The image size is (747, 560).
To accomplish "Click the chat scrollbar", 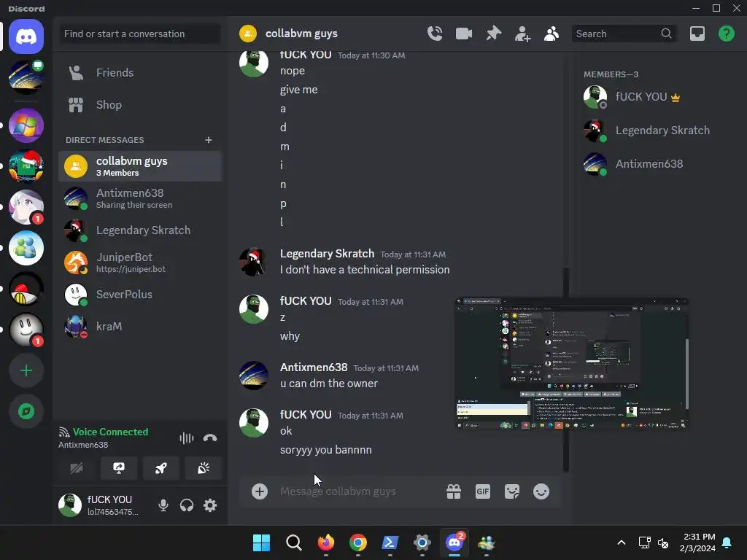I will click(x=566, y=370).
